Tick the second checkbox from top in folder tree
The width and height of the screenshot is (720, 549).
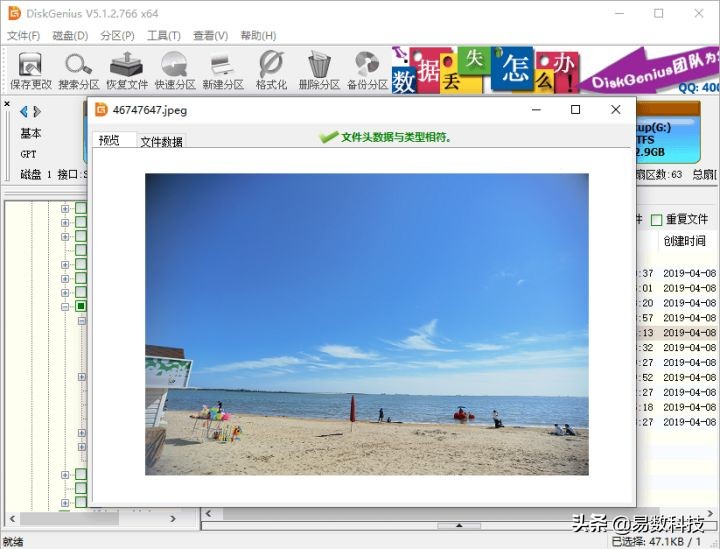click(81, 222)
